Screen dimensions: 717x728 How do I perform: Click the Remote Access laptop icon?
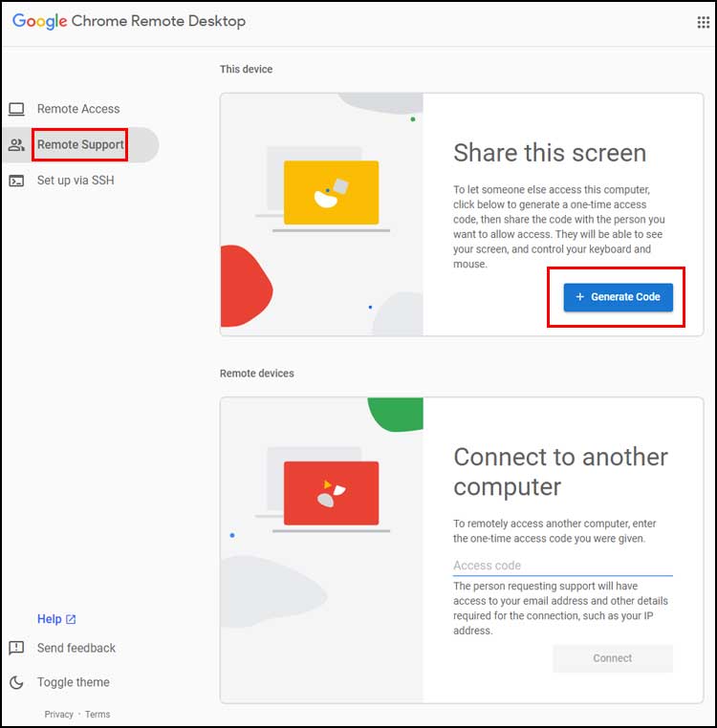click(x=16, y=109)
